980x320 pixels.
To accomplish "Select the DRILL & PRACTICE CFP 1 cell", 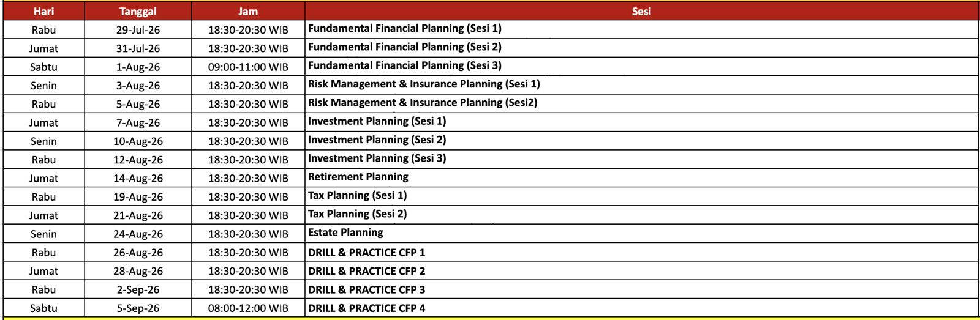I will pyautogui.click(x=641, y=252).
